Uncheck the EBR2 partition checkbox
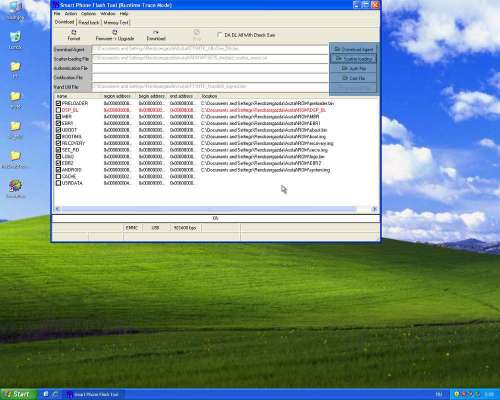Image resolution: width=500 pixels, height=400 pixels. (x=58, y=163)
